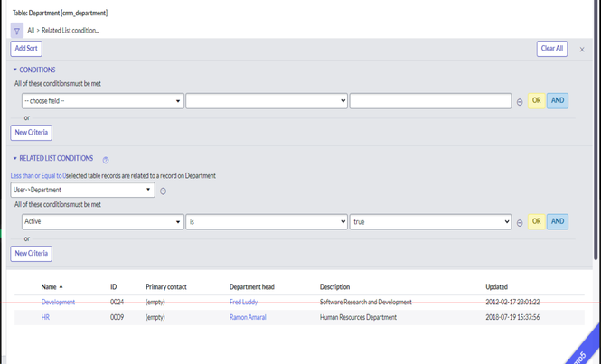Sort by the Primary contact column header

click(166, 287)
